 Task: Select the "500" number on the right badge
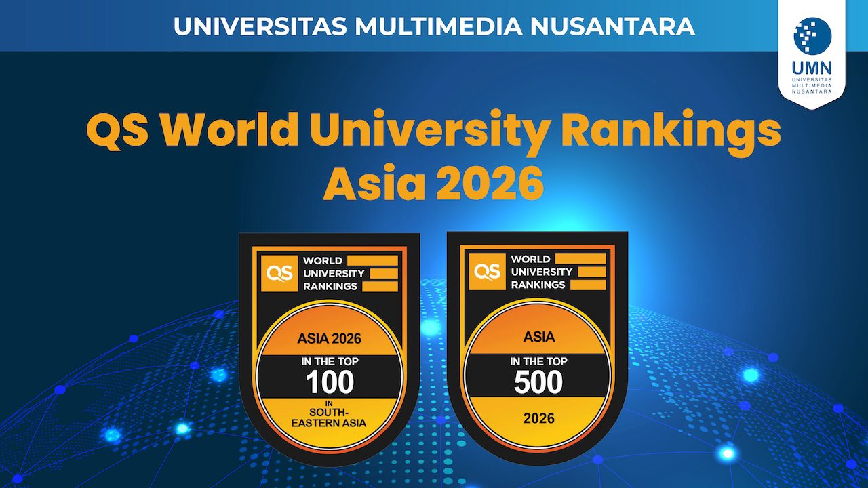click(538, 383)
